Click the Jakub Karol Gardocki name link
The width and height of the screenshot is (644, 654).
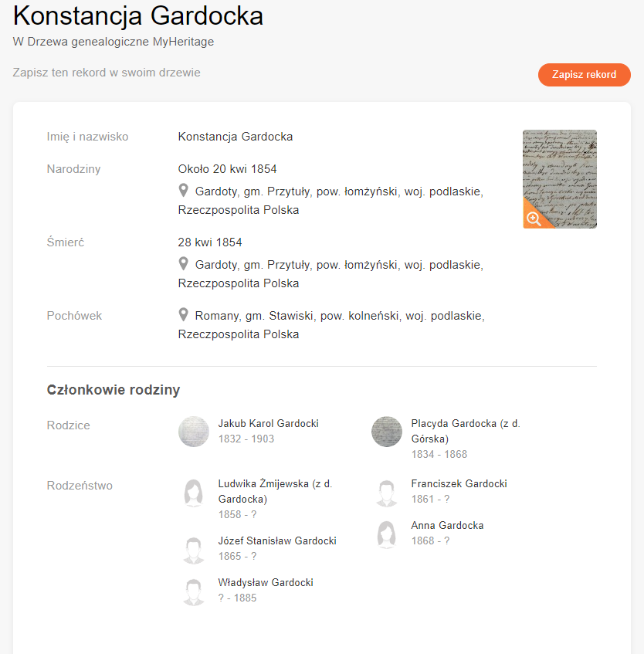point(268,424)
